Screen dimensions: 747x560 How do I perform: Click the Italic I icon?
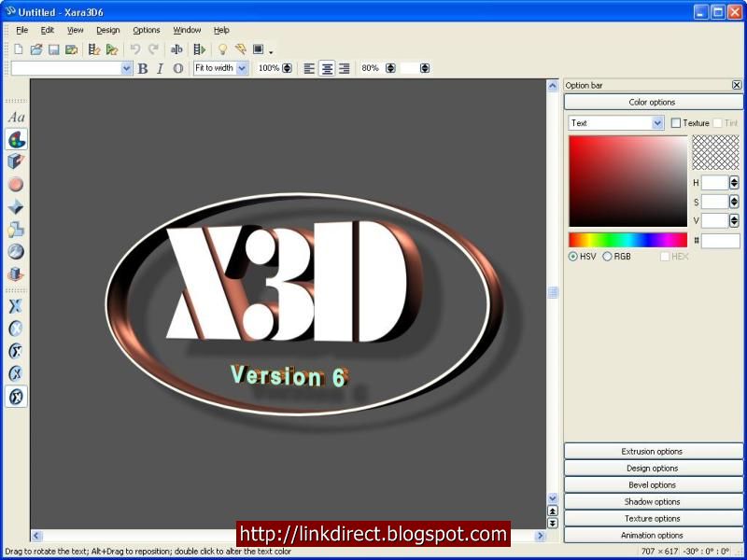tap(160, 68)
